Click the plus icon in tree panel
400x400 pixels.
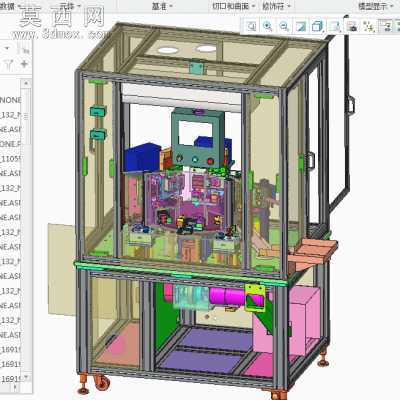click(24, 64)
